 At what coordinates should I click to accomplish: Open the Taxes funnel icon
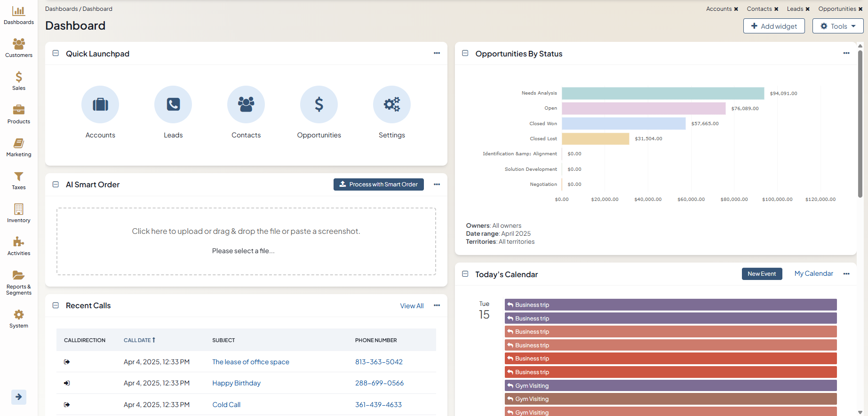point(19,180)
